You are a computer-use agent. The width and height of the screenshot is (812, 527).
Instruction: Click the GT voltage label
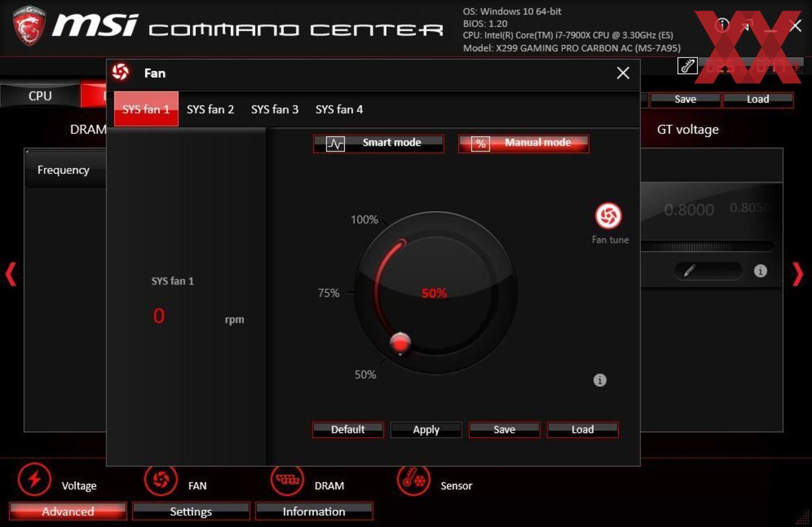pos(688,130)
